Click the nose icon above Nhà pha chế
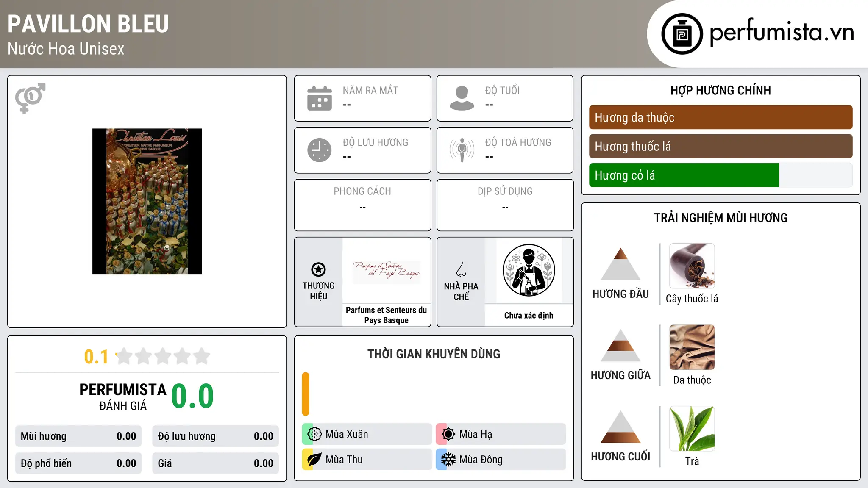The width and height of the screenshot is (868, 488). pyautogui.click(x=461, y=269)
